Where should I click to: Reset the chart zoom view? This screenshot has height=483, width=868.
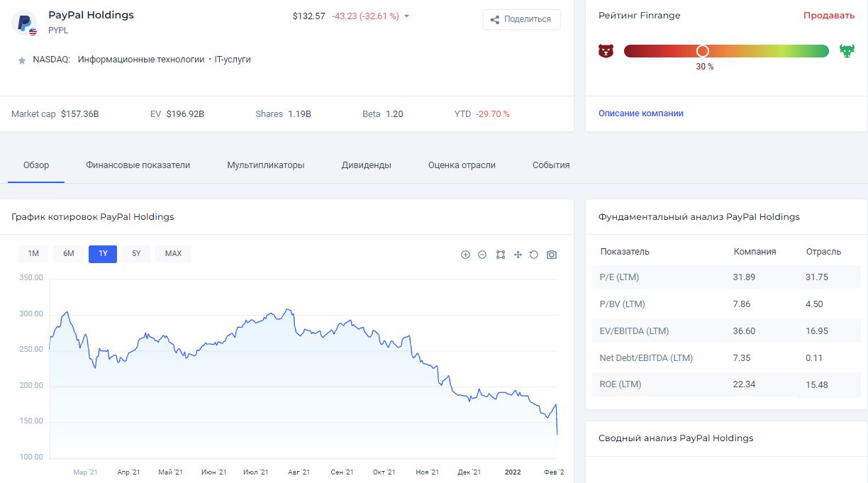click(534, 255)
